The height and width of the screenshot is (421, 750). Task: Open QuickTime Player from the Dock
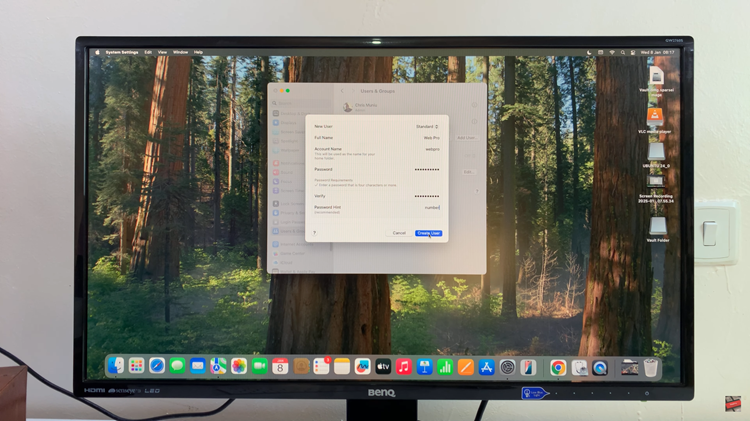coord(600,367)
